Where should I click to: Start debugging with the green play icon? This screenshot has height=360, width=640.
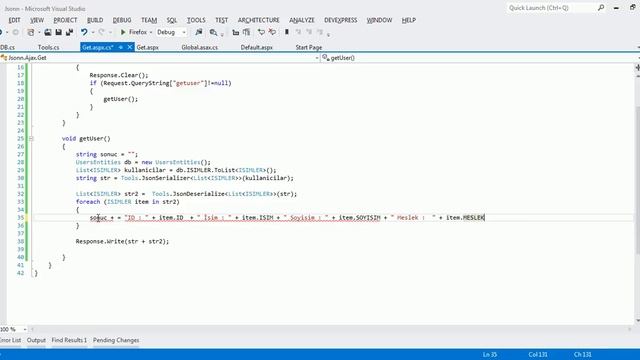tap(123, 32)
